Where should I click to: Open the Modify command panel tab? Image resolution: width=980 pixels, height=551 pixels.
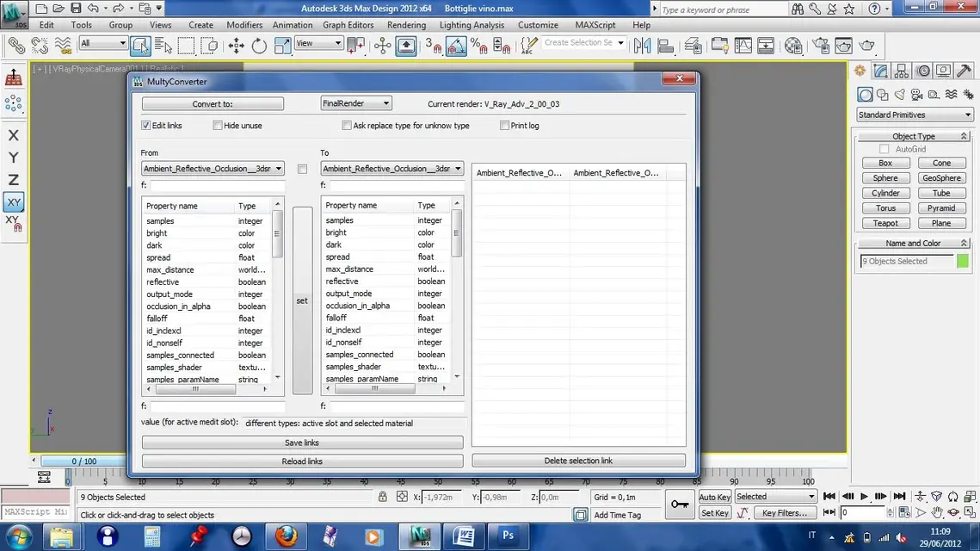coord(881,71)
